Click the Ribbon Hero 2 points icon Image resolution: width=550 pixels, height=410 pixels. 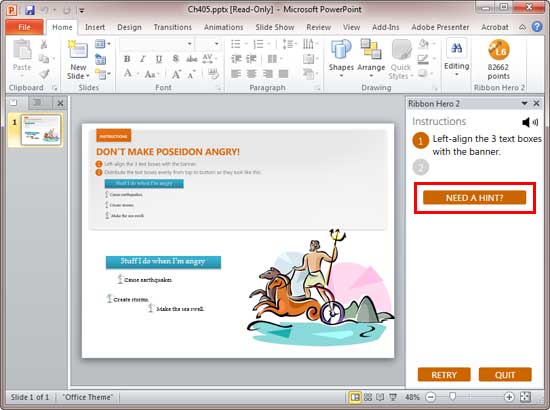(498, 49)
